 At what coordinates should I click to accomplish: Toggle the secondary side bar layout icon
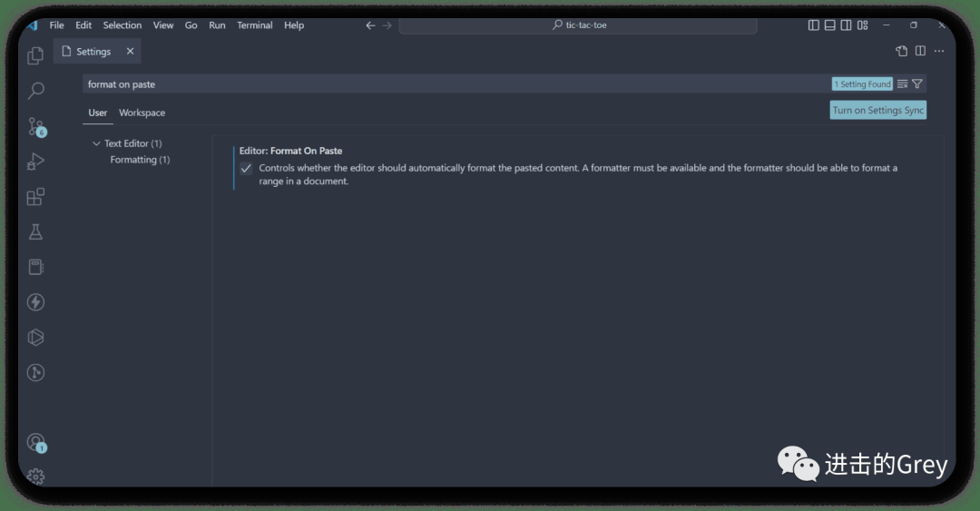pos(846,25)
